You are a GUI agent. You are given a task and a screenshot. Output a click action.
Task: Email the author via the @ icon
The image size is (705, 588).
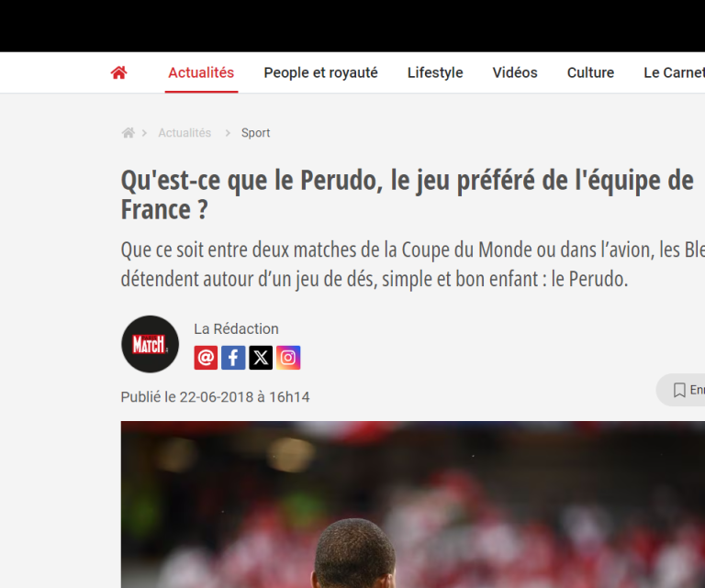(x=206, y=358)
